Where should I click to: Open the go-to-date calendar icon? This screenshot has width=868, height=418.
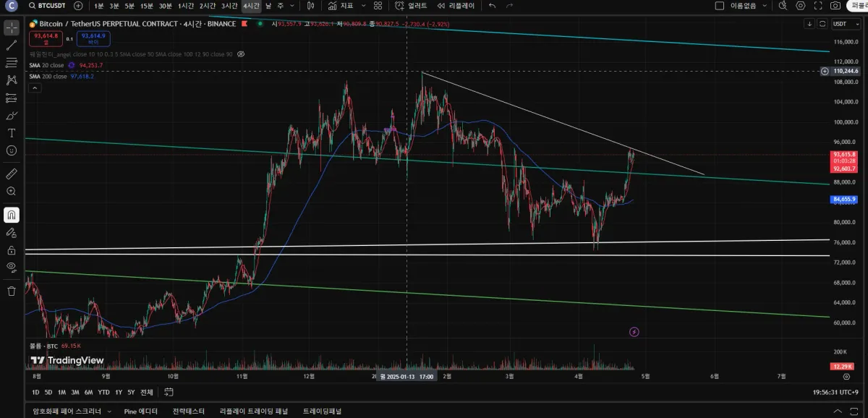point(169,392)
